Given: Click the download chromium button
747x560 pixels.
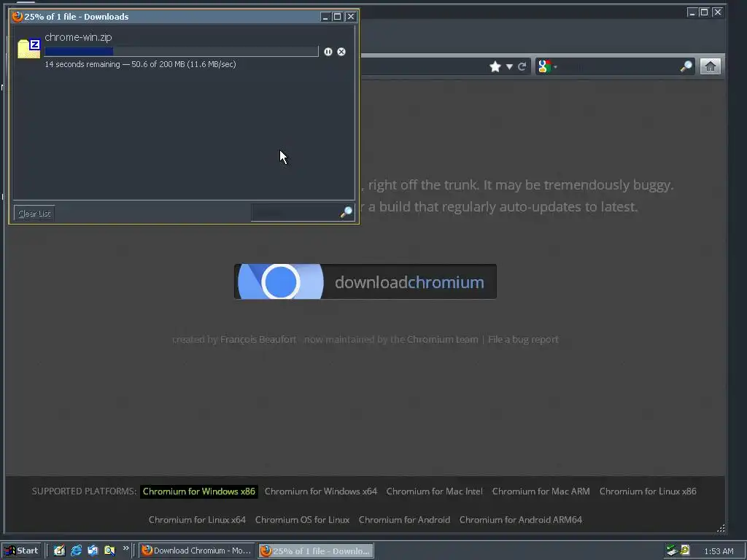Looking at the screenshot, I should click(x=365, y=281).
